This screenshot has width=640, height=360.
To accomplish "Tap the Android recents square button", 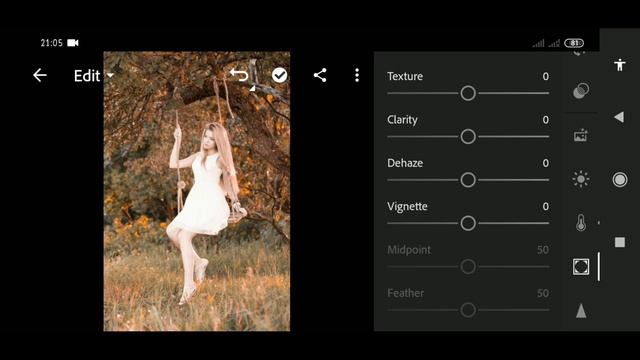I will point(620,242).
